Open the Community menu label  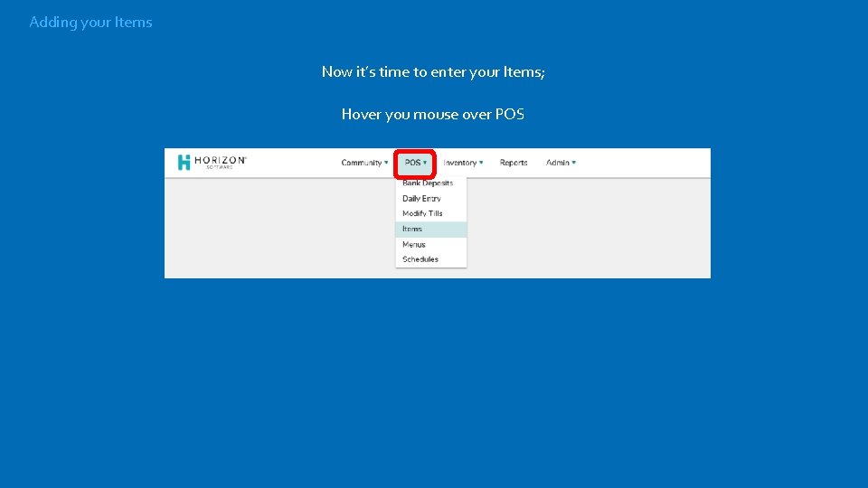(x=361, y=163)
